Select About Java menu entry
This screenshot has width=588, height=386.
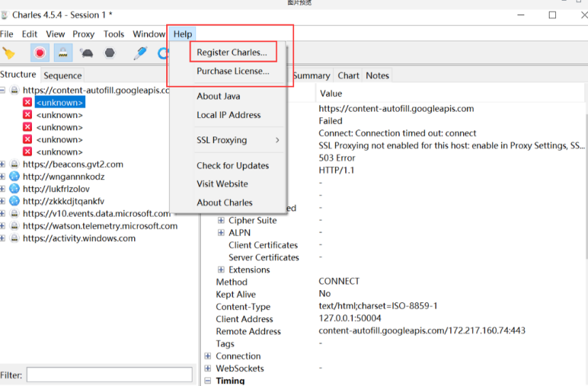(x=218, y=96)
